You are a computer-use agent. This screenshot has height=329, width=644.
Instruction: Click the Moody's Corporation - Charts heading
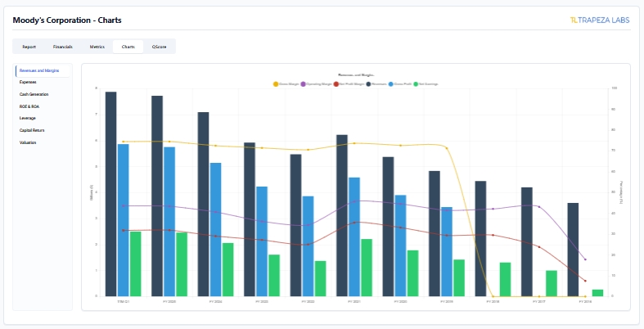click(x=67, y=20)
